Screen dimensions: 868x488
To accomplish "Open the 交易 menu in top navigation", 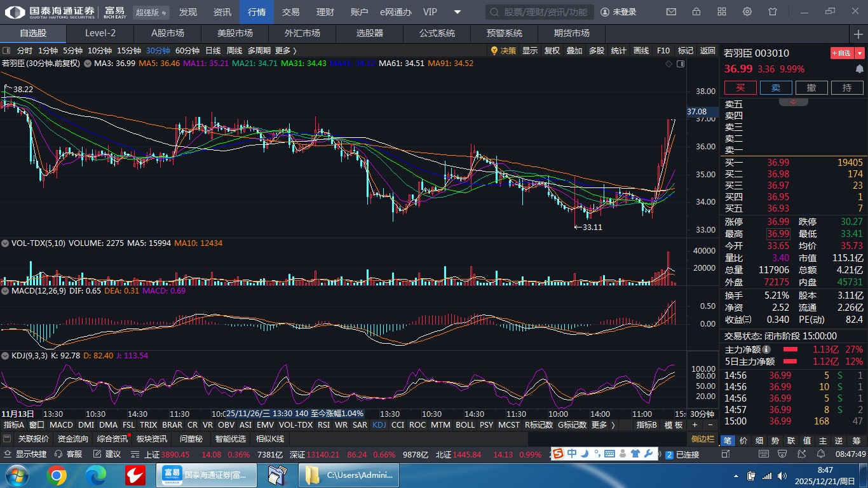I will (290, 12).
